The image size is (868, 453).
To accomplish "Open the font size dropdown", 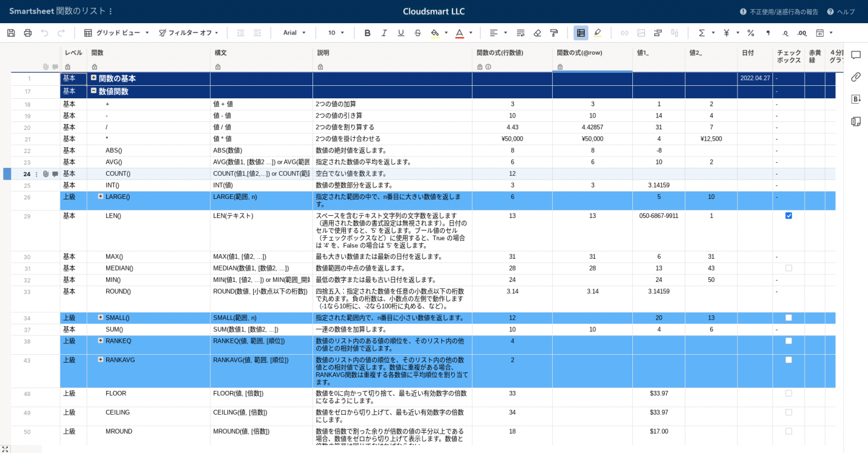I will tap(335, 33).
